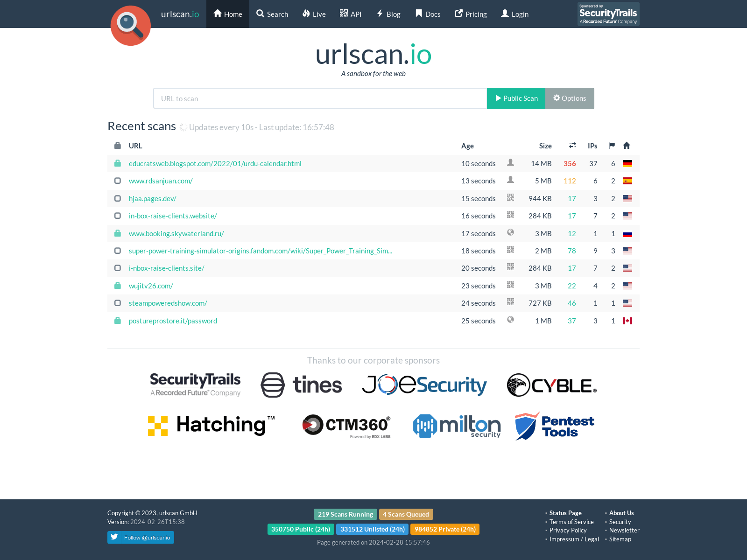Focus the URL to scan field
Viewport: 747px width, 560px height.
click(x=320, y=98)
